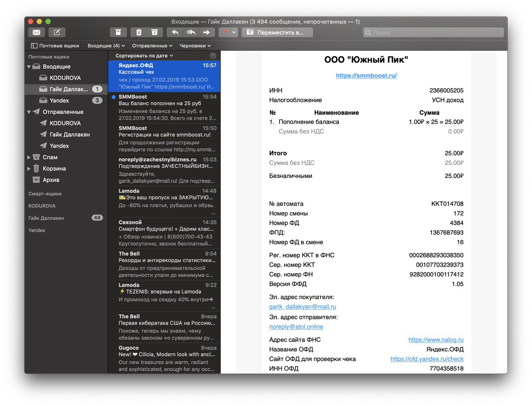Screen dimensions: 532x406
Task: Toggle the message filter icon in list header
Action: (x=213, y=56)
